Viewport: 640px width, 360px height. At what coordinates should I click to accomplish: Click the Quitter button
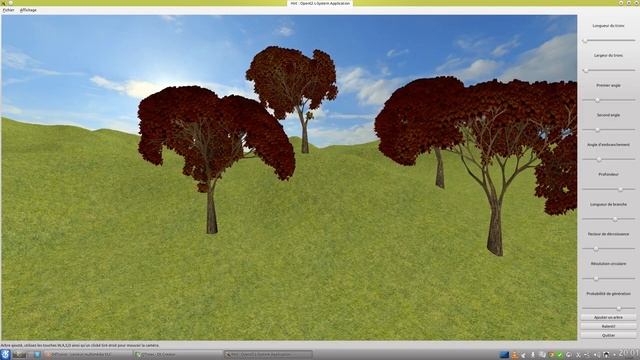608,335
